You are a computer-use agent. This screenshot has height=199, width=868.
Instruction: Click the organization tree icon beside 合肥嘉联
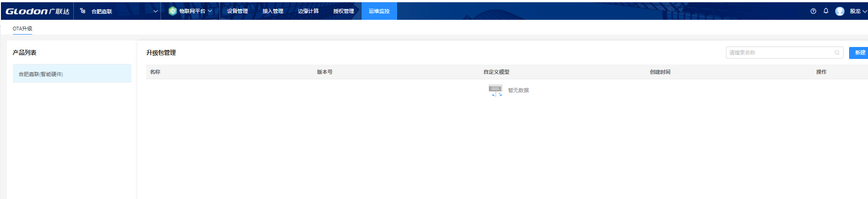pyautogui.click(x=83, y=11)
